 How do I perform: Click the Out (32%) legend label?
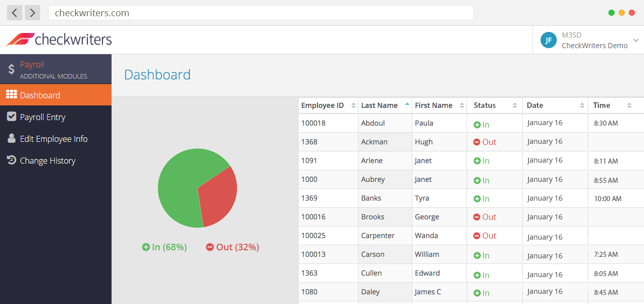[x=232, y=247]
